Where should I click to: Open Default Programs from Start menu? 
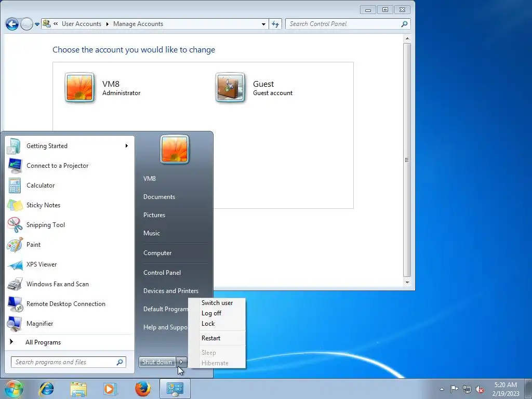click(x=165, y=309)
